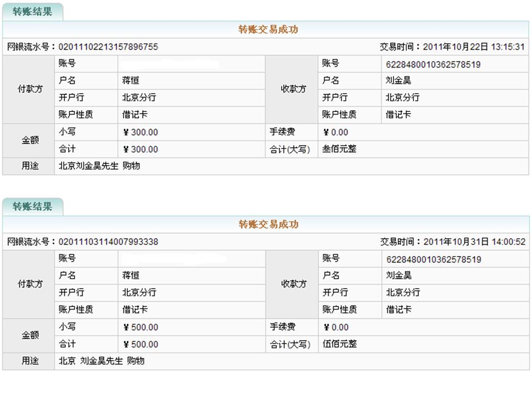Screen dimensions: 532x399
Task: Click payee name 刘金昊 in ¥500 transfer
Action: [398, 275]
